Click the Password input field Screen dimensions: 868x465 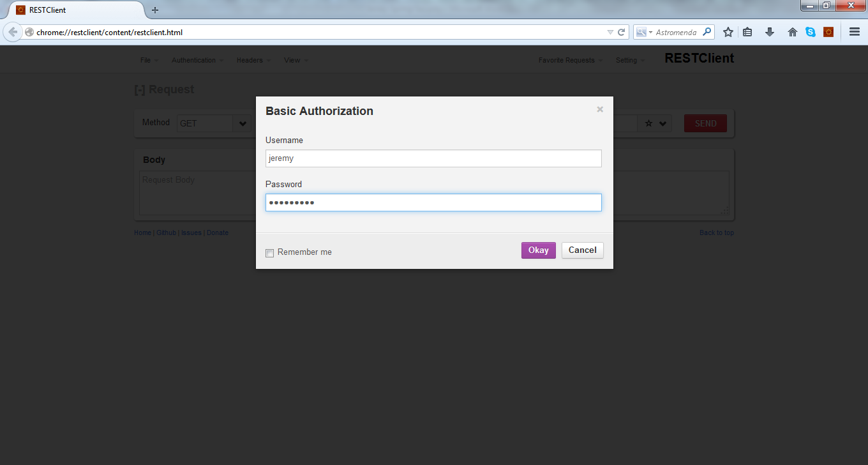(x=433, y=202)
